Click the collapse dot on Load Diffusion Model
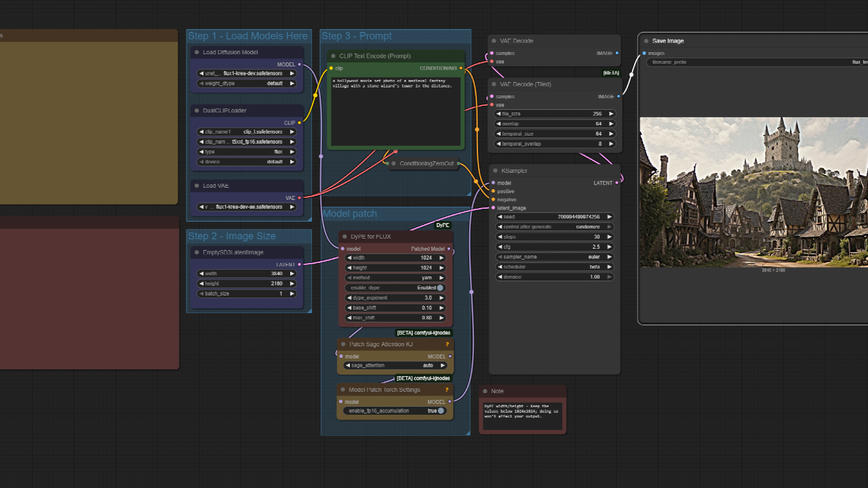 pyautogui.click(x=197, y=52)
